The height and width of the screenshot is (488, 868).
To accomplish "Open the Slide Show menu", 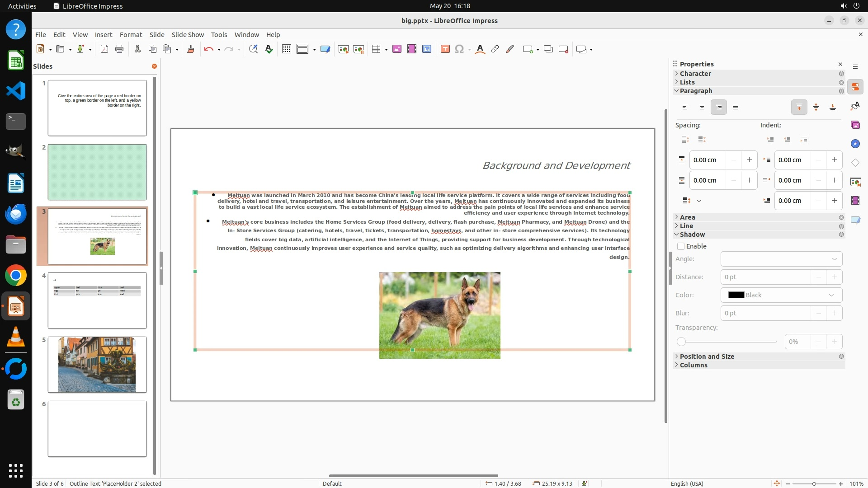I will point(188,34).
